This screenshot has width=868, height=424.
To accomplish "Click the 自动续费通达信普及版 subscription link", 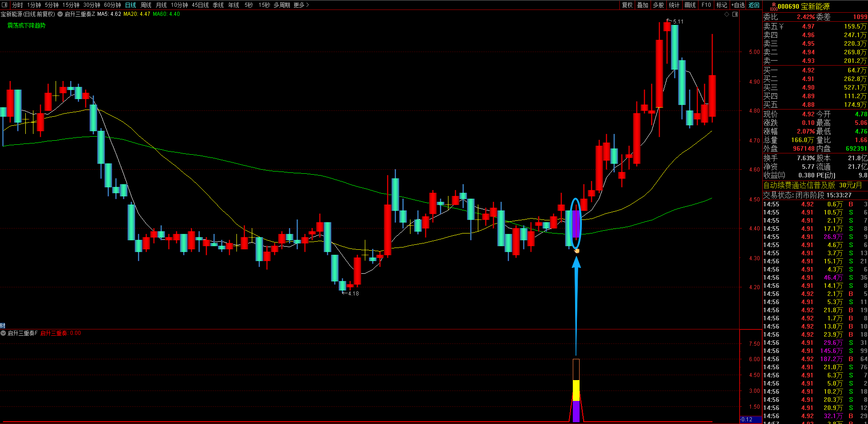I will (813, 185).
